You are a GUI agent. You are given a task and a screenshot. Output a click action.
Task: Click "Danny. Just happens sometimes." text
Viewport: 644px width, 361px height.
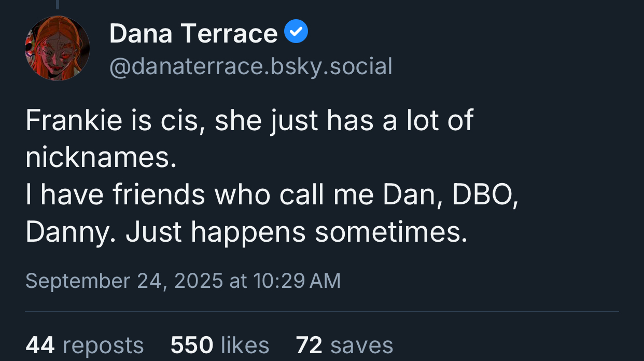(x=246, y=233)
